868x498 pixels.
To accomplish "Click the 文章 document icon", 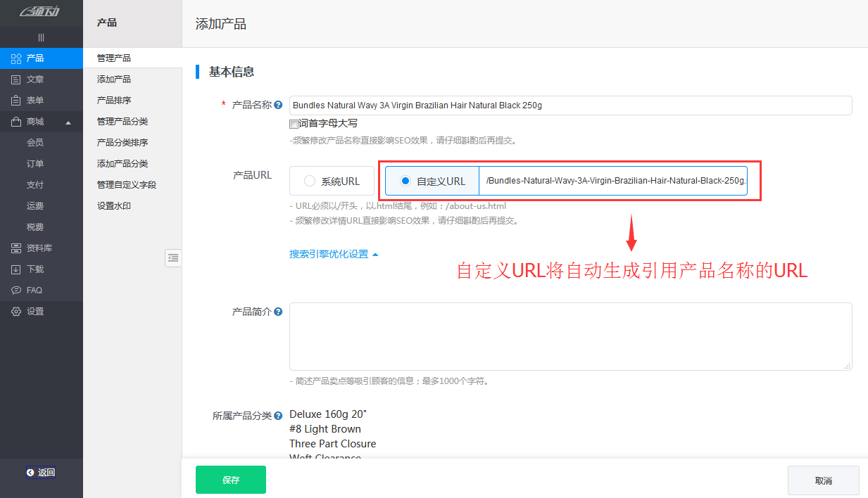I will 15,79.
